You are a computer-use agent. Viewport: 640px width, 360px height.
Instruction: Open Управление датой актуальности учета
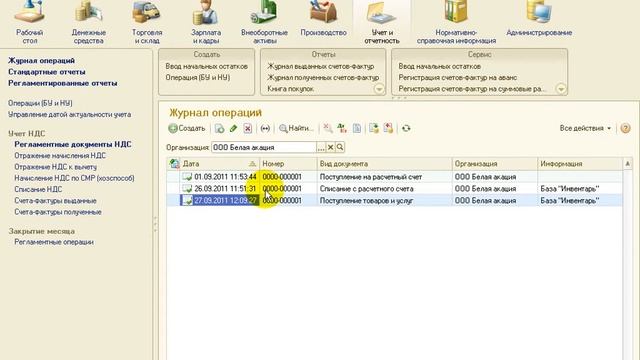[69, 115]
